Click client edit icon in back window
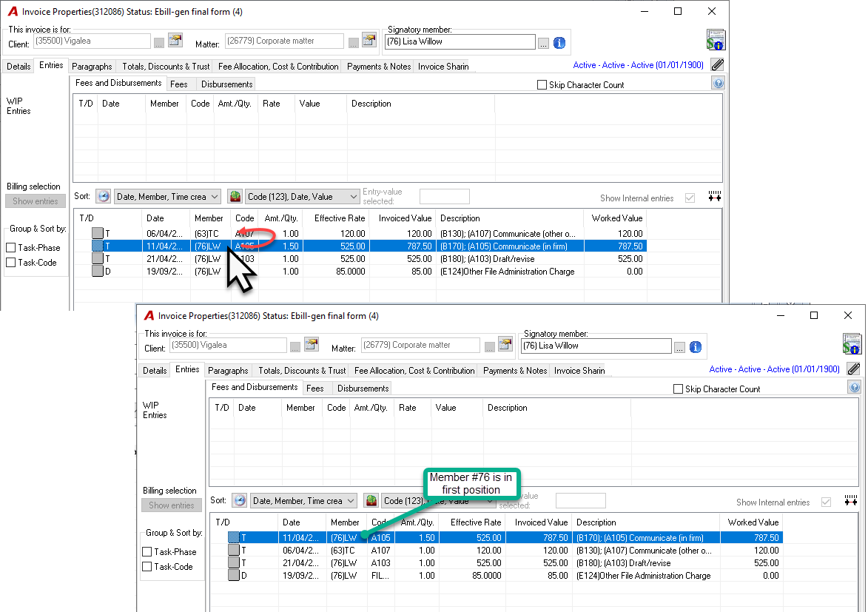The height and width of the screenshot is (612, 868). [175, 41]
